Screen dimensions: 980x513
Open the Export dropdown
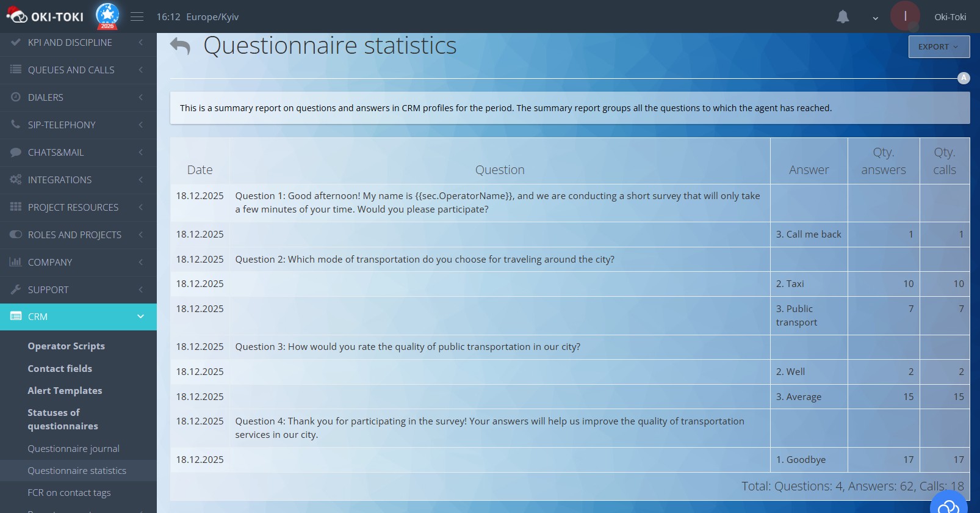(939, 47)
